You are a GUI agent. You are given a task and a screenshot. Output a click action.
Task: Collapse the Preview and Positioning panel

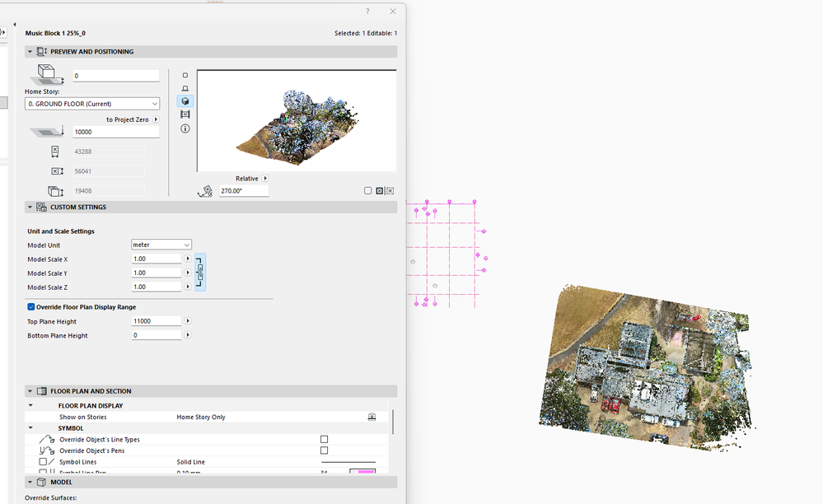30,51
